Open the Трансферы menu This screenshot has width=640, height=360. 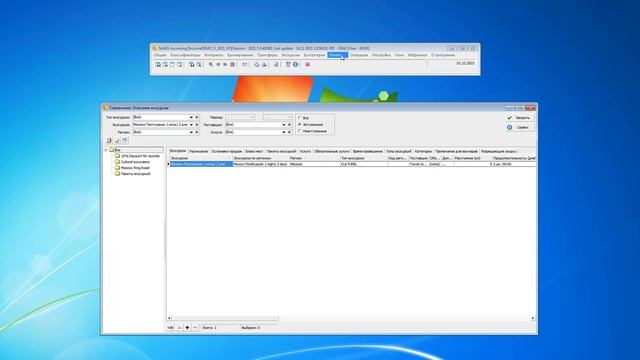coord(267,55)
